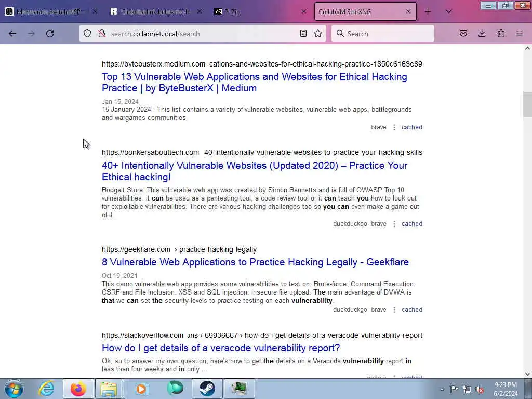Screen dimensions: 532x399
Task: Open the Downloads panel
Action: 482,34
